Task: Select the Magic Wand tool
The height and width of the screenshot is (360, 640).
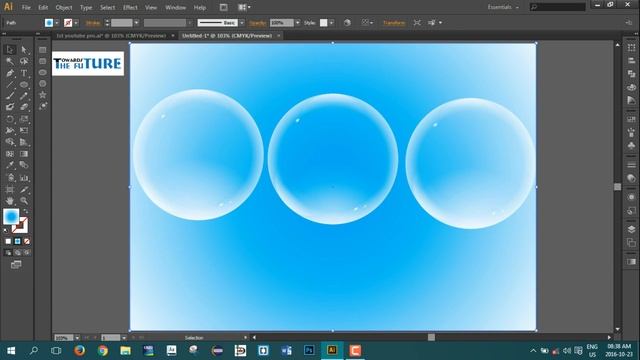Action: 10,62
